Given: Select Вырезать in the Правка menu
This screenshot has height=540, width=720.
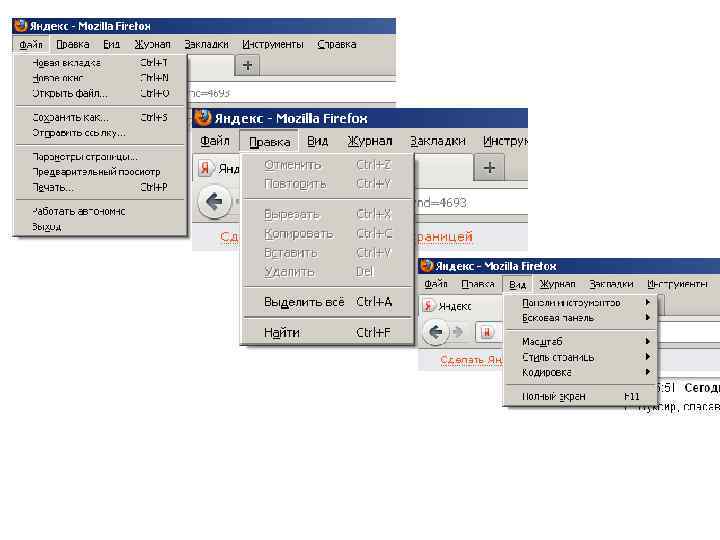Looking at the screenshot, I should pyautogui.click(x=327, y=214).
